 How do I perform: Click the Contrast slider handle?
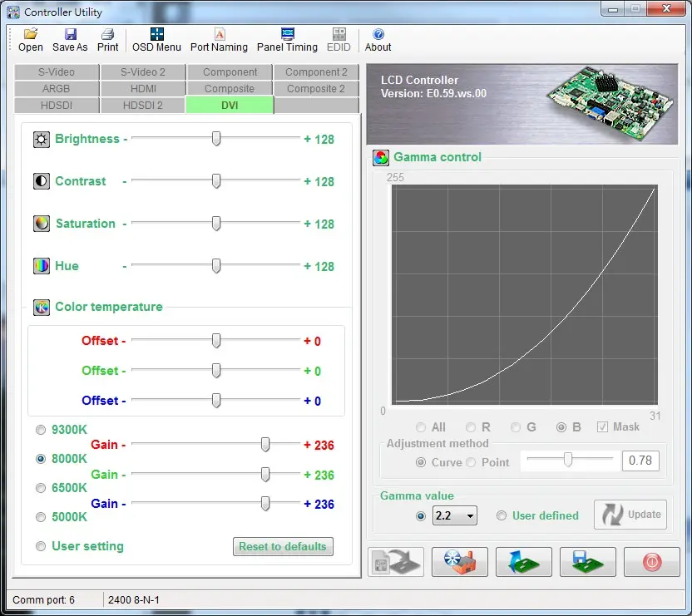click(216, 181)
